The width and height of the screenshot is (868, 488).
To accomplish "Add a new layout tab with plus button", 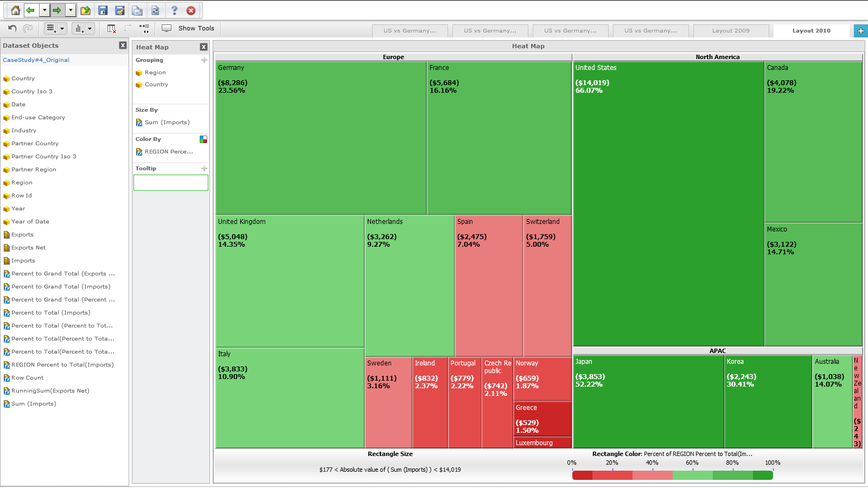I will 860,31.
